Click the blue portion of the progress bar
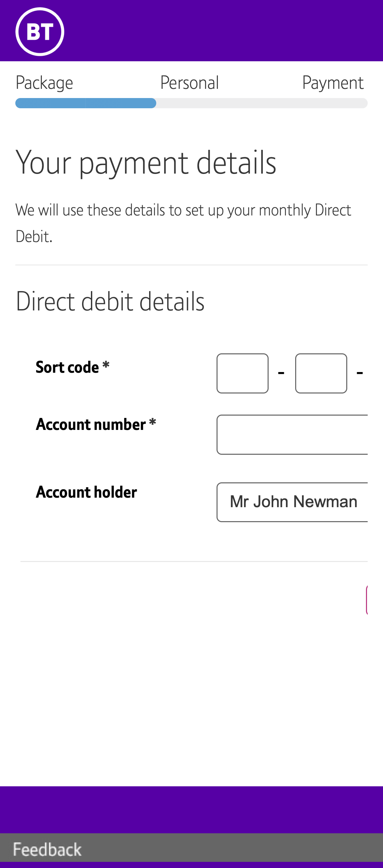Image resolution: width=383 pixels, height=868 pixels. click(85, 103)
